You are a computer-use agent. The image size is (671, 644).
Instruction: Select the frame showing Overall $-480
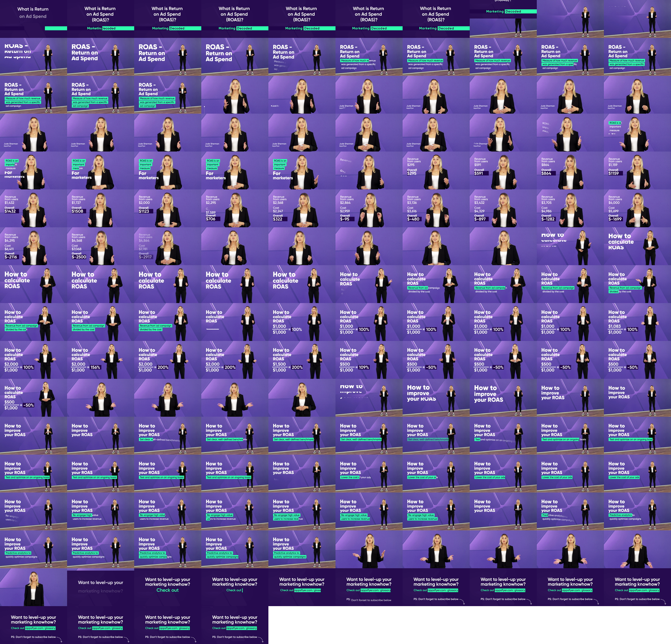point(436,208)
